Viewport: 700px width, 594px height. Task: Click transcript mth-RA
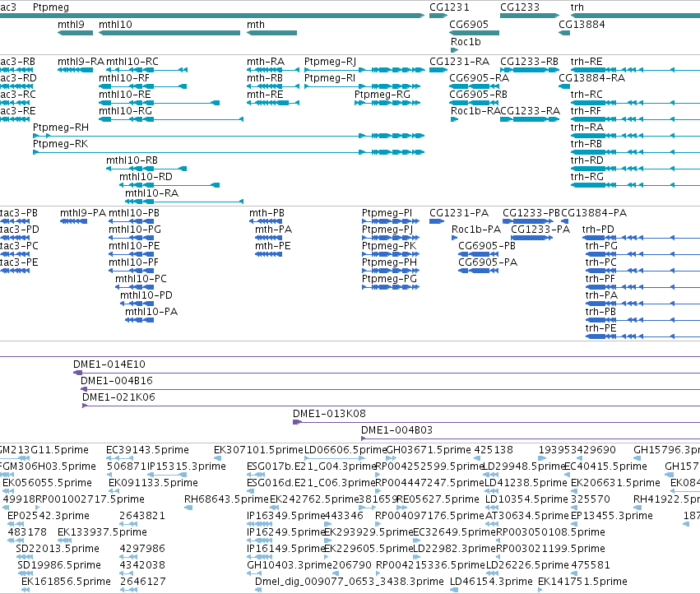pos(273,70)
